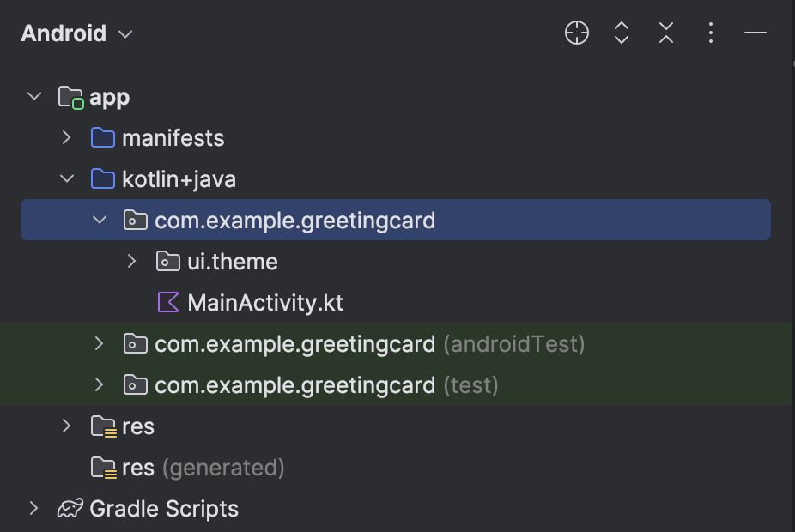The image size is (795, 532).
Task: Expand the manifests folder
Action: [x=67, y=138]
